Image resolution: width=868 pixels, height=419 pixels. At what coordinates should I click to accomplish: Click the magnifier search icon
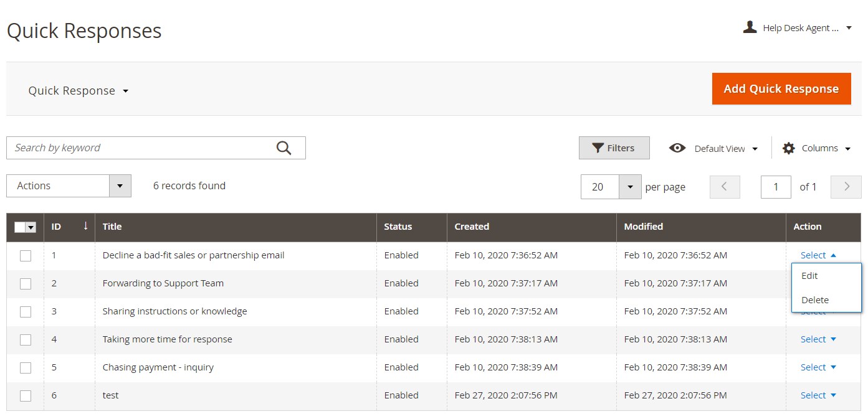(284, 148)
